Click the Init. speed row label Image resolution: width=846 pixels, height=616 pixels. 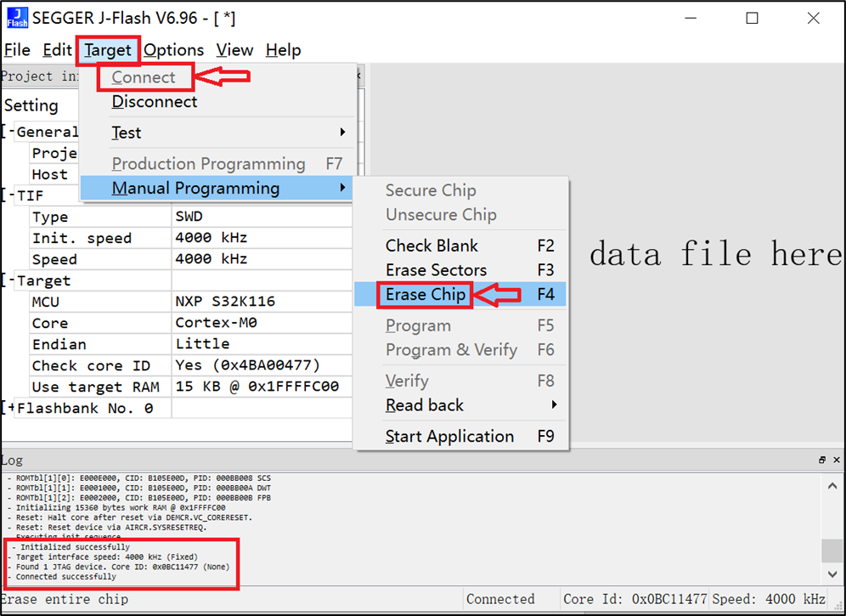[82, 238]
